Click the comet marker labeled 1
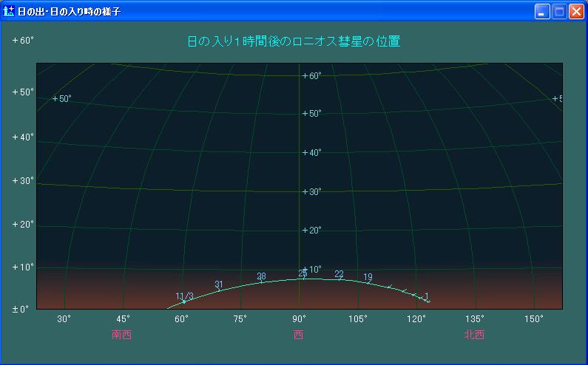 point(426,300)
